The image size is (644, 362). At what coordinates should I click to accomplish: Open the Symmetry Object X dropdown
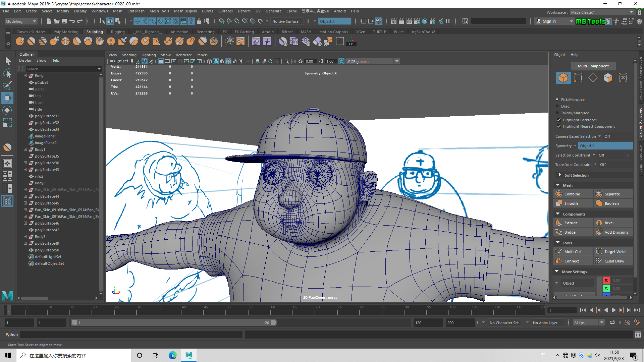coord(605,146)
